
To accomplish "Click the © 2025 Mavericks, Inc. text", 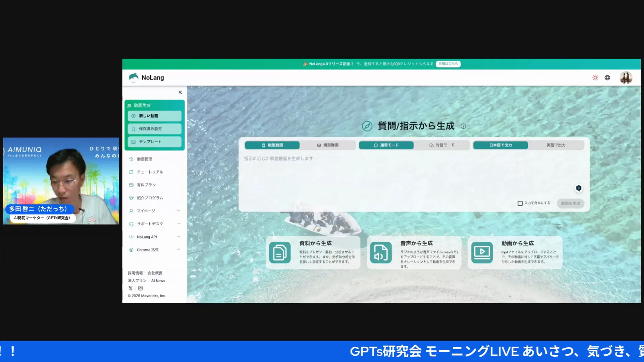I will 147,296.
